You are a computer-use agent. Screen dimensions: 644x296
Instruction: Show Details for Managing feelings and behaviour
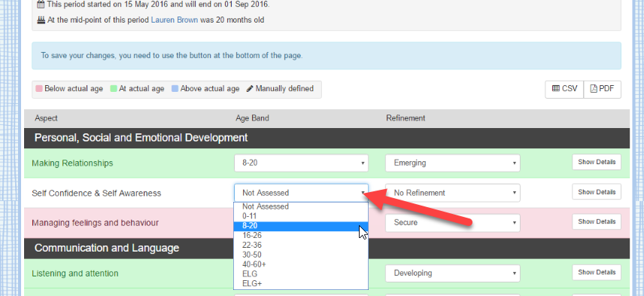coord(597,221)
